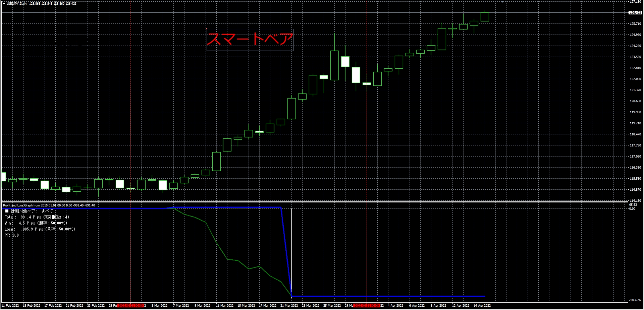
Task: Click the 65.52 value on indicator scale
Action: point(633,205)
